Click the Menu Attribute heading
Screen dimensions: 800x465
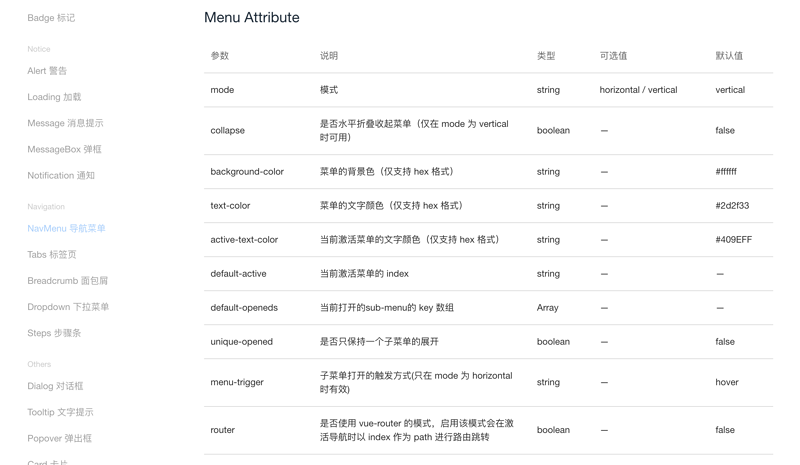(x=252, y=17)
